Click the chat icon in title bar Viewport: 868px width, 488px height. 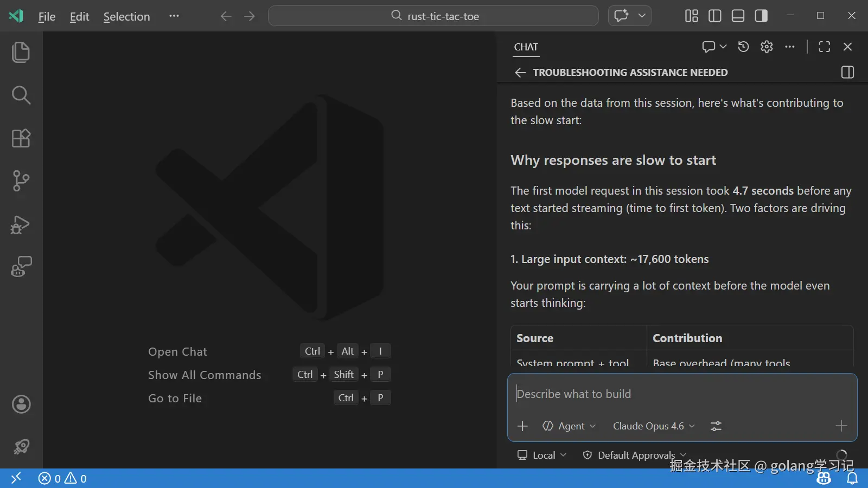[x=622, y=16]
